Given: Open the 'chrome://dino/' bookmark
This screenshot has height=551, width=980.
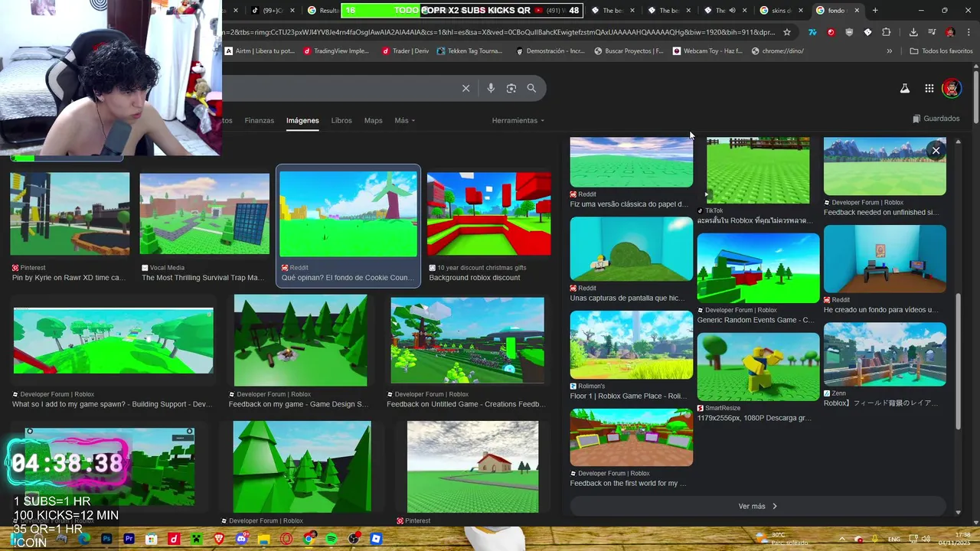Looking at the screenshot, I should pyautogui.click(x=778, y=51).
